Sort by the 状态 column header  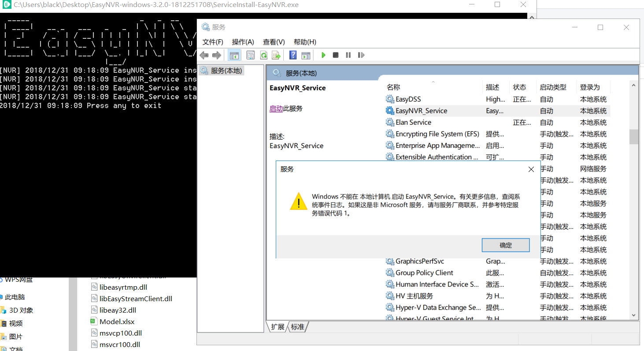520,87
